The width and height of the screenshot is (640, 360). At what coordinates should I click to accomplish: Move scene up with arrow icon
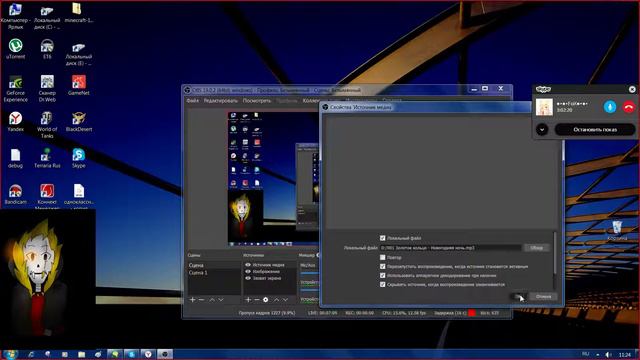[x=212, y=300]
